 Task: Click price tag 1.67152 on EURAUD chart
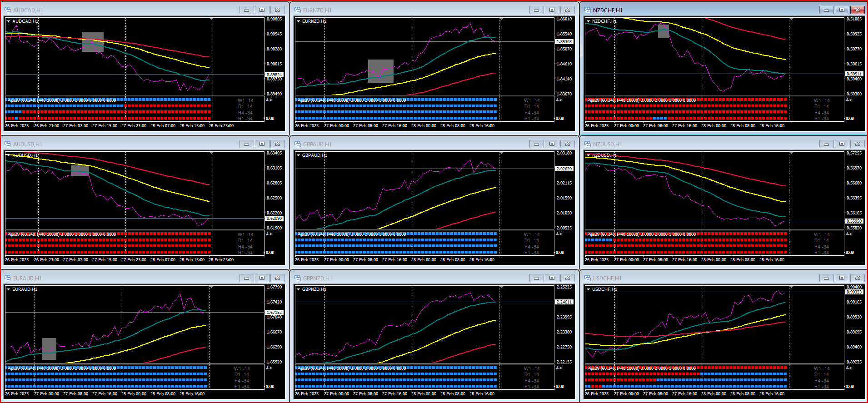(x=274, y=313)
